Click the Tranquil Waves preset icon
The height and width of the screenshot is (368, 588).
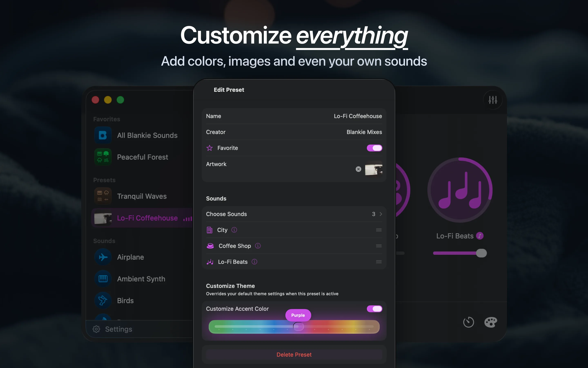tap(103, 196)
